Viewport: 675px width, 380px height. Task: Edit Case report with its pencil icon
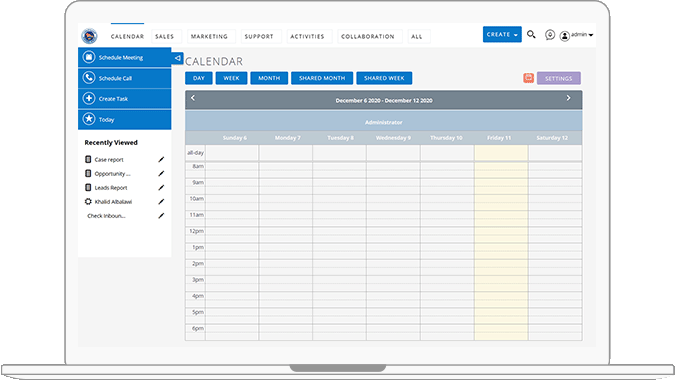tap(161, 160)
